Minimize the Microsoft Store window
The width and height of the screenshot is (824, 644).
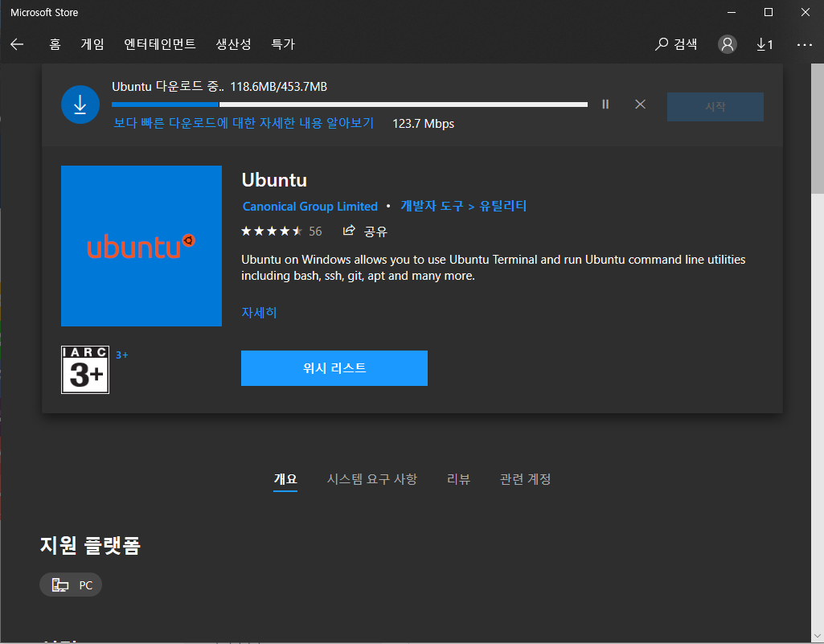point(731,13)
